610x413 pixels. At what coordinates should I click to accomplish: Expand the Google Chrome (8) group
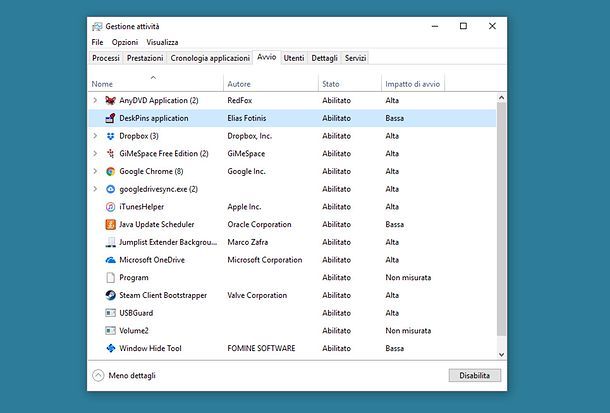coord(95,172)
